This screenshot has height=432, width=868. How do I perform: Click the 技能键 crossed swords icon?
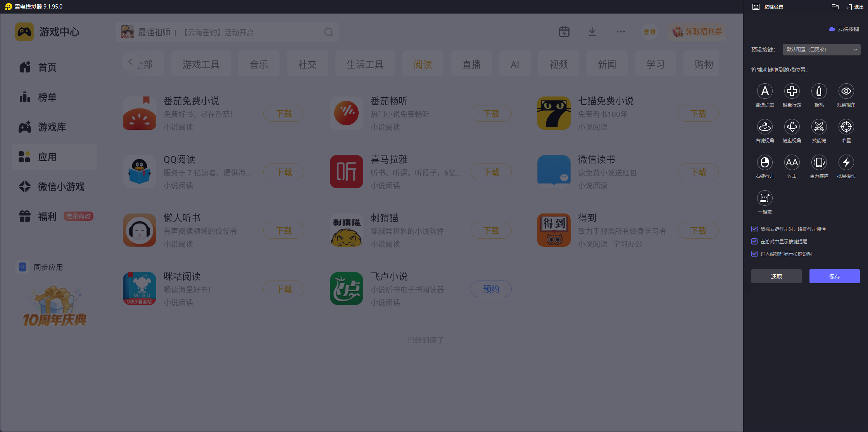(819, 127)
